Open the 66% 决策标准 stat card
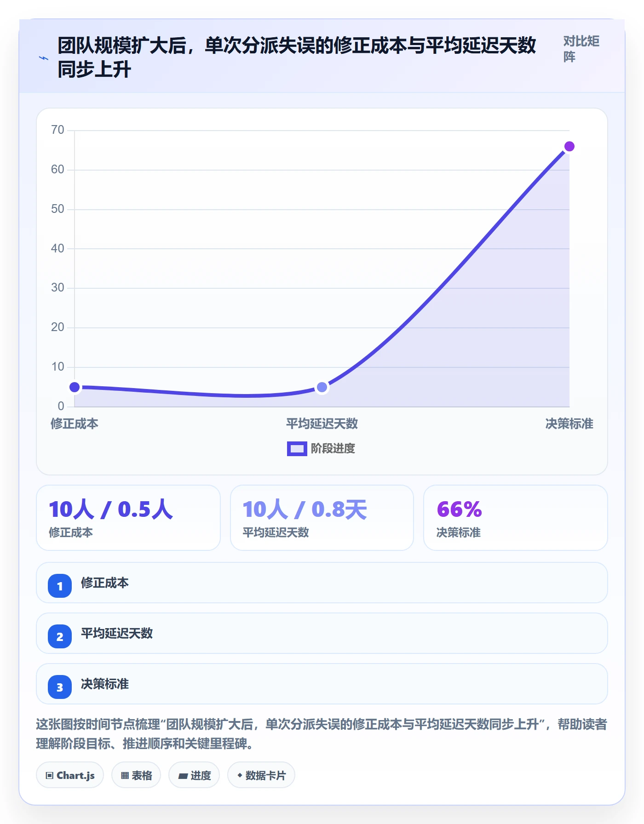The height and width of the screenshot is (824, 644). [x=516, y=518]
